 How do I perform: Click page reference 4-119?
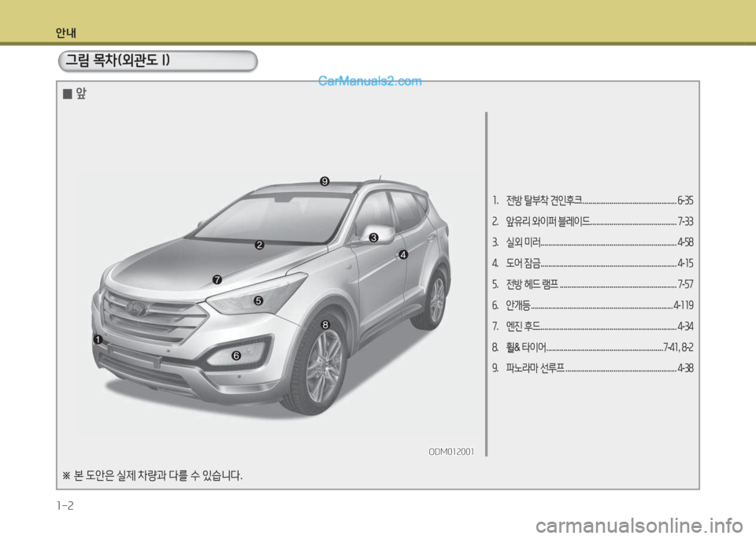pyautogui.click(x=684, y=305)
